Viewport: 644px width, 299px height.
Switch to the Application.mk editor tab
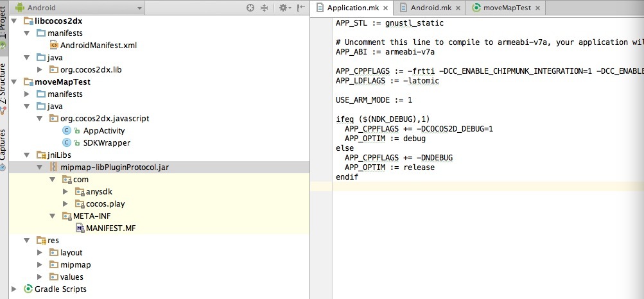point(352,8)
